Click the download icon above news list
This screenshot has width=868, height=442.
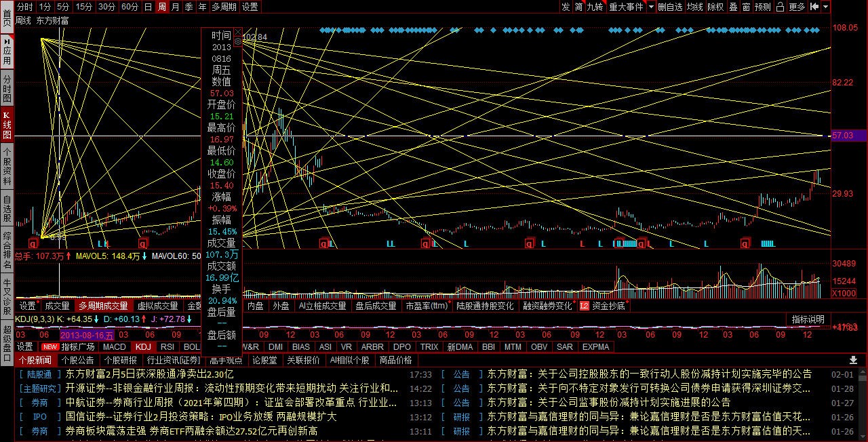[854, 360]
